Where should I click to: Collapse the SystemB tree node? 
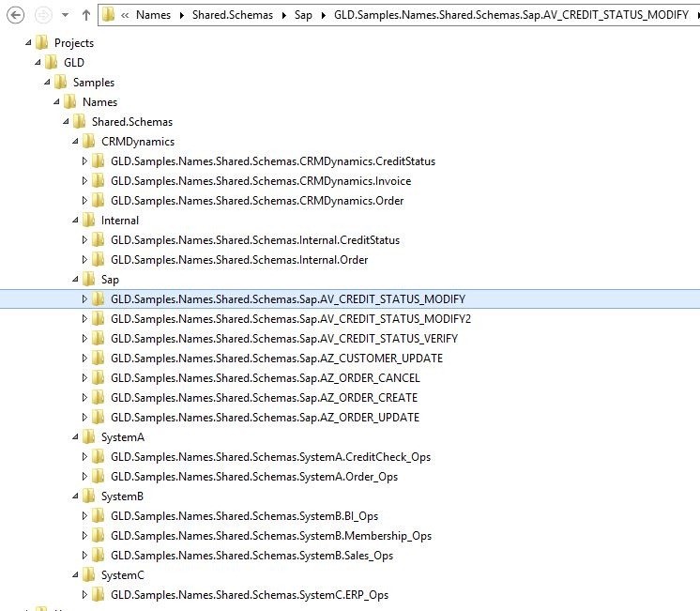pyautogui.click(x=75, y=496)
